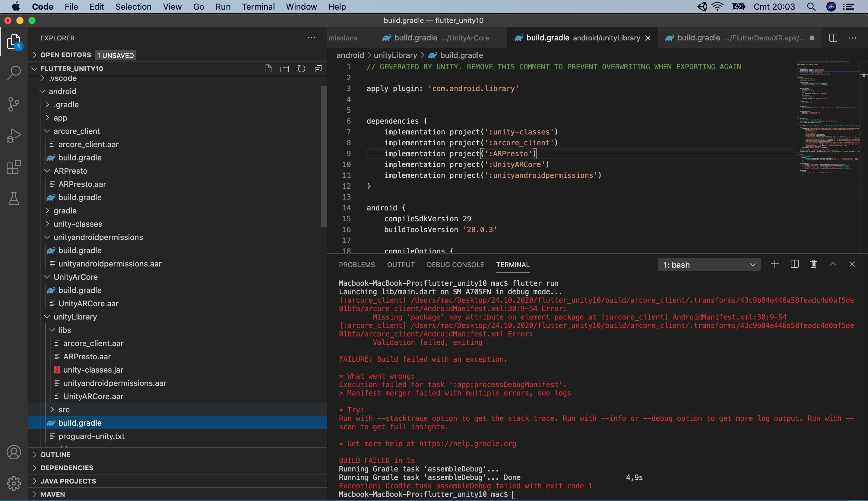Open the Testing view flask icon
The width and height of the screenshot is (868, 501).
14,198
